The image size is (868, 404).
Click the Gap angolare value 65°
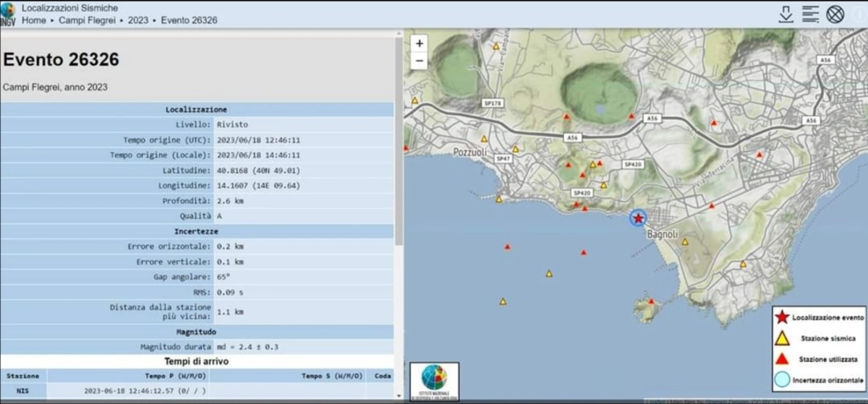[223, 277]
